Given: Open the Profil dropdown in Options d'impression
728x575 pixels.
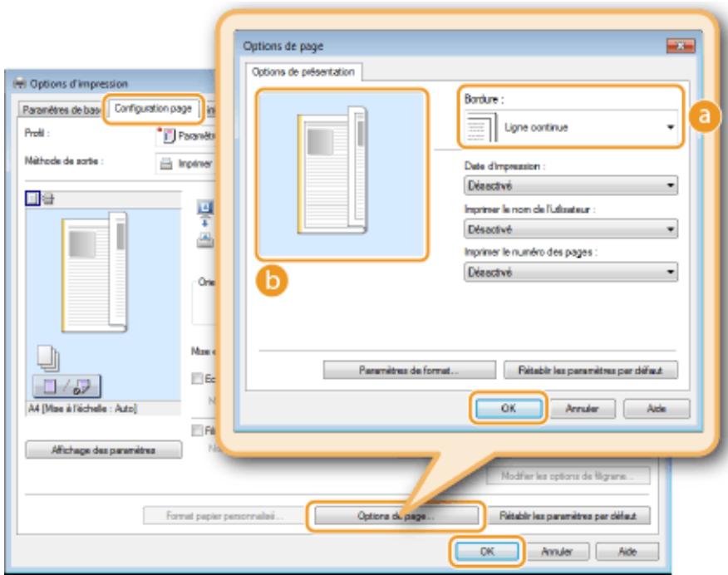Looking at the screenshot, I should (185, 135).
